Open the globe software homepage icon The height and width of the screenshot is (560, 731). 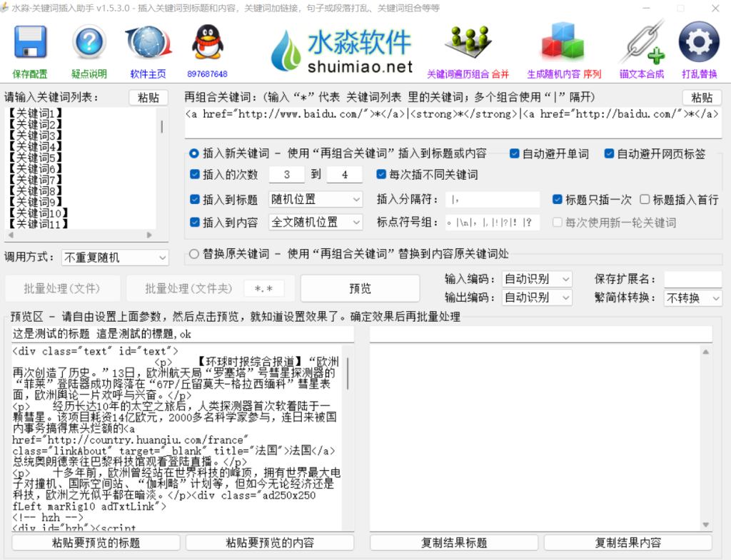tap(148, 44)
